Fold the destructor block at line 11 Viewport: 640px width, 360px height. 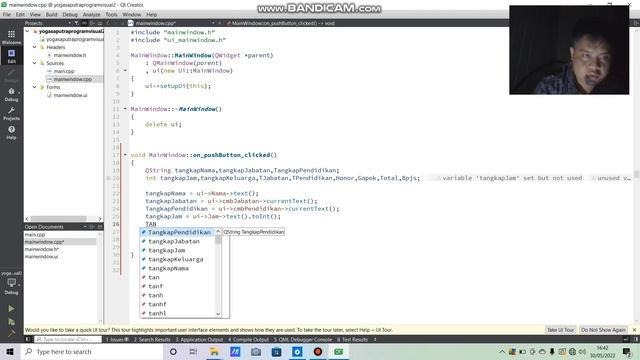click(125, 109)
